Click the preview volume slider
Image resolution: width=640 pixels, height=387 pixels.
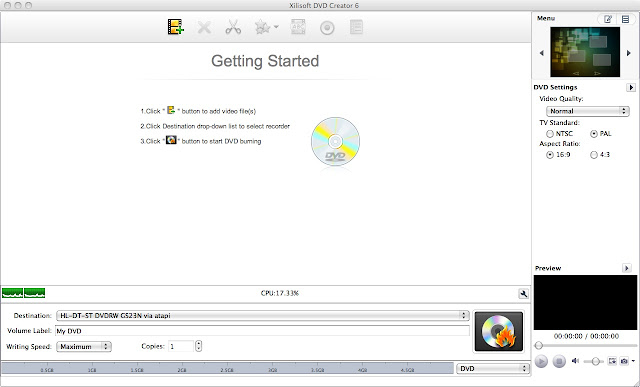coord(593,361)
